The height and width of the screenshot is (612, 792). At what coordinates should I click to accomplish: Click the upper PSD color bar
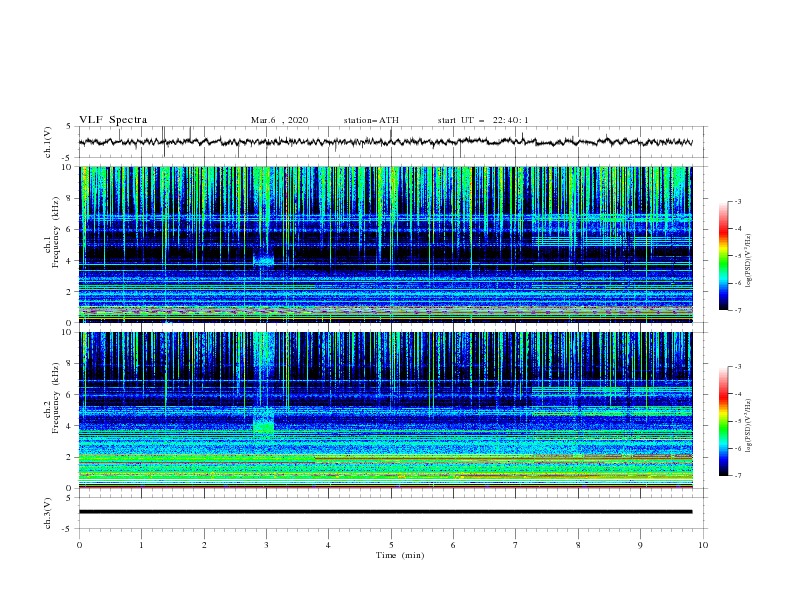click(x=723, y=256)
